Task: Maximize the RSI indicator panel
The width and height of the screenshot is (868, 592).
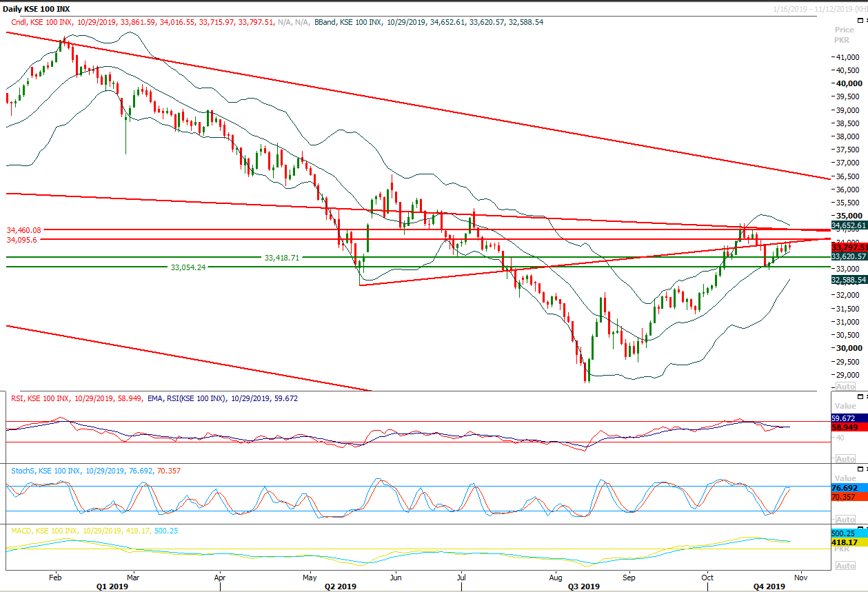Action: (x=862, y=398)
